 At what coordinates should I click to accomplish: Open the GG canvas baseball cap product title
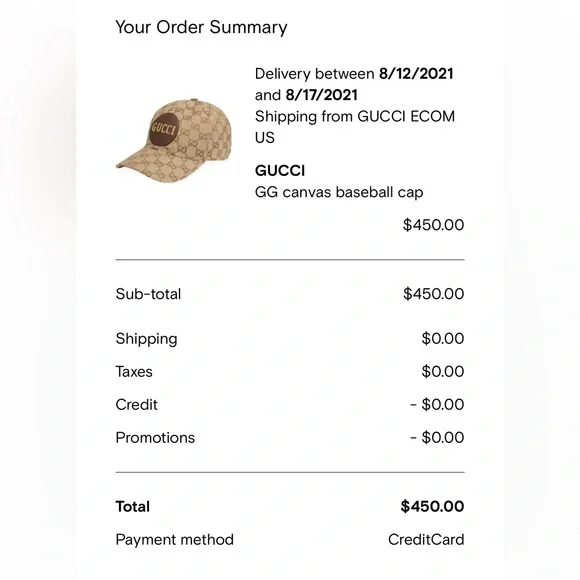pyautogui.click(x=339, y=192)
